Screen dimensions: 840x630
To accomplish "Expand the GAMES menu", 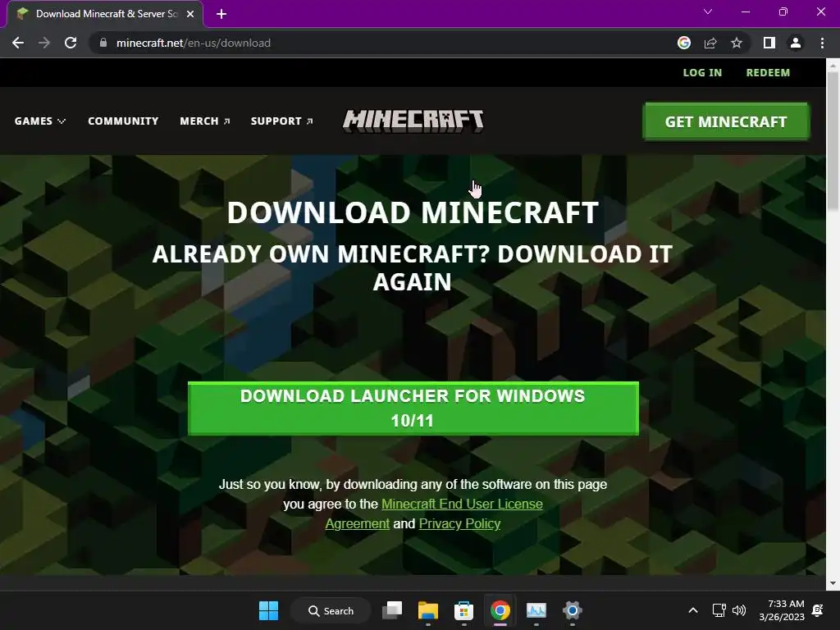I will click(x=40, y=121).
